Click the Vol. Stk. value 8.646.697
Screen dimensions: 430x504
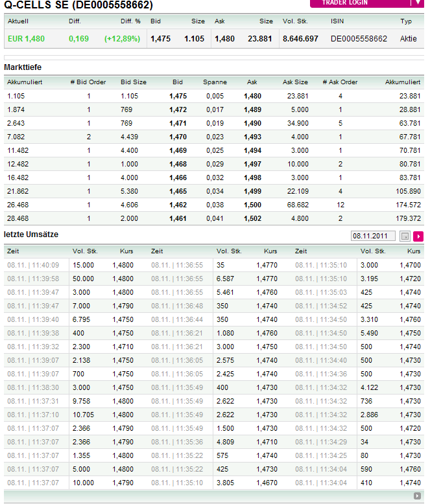pos(300,39)
